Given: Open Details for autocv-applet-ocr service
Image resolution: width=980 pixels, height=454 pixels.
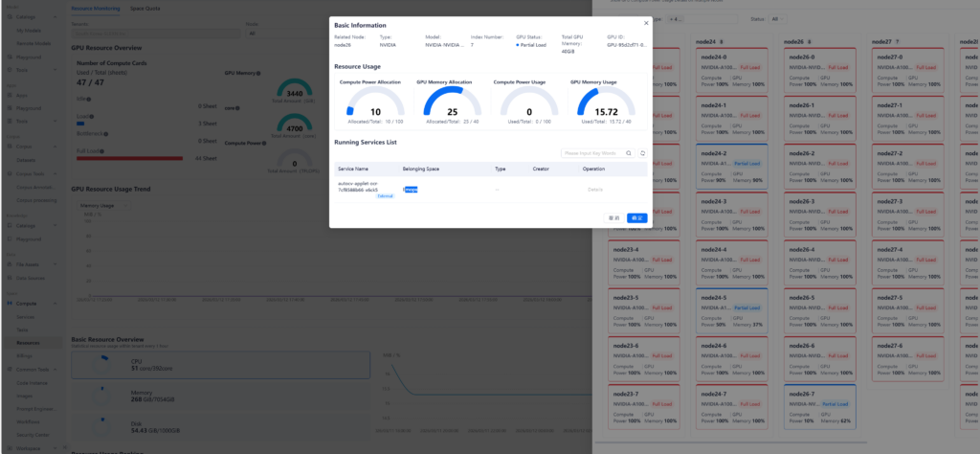Looking at the screenshot, I should tap(594, 190).
